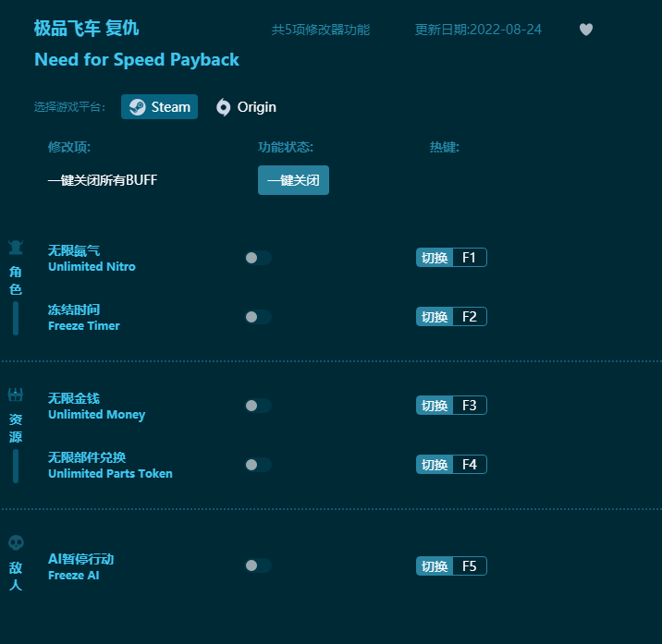Image resolution: width=662 pixels, height=644 pixels.
Task: Click the 角色 category text
Action: point(16,281)
